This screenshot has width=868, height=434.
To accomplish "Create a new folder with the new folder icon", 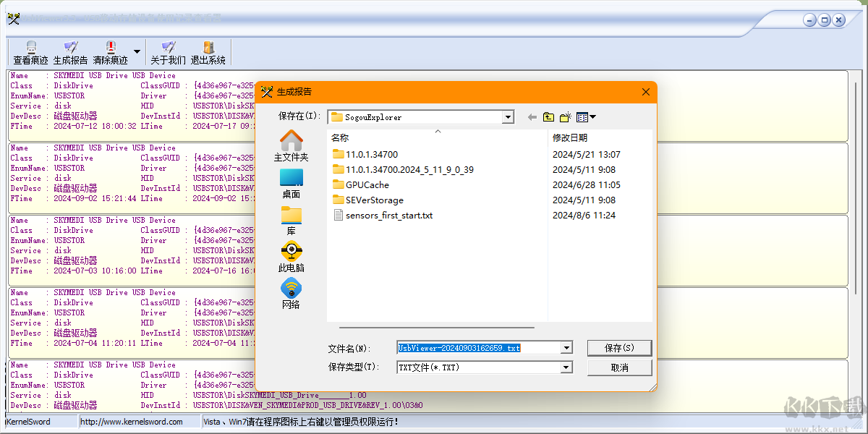I will [565, 116].
